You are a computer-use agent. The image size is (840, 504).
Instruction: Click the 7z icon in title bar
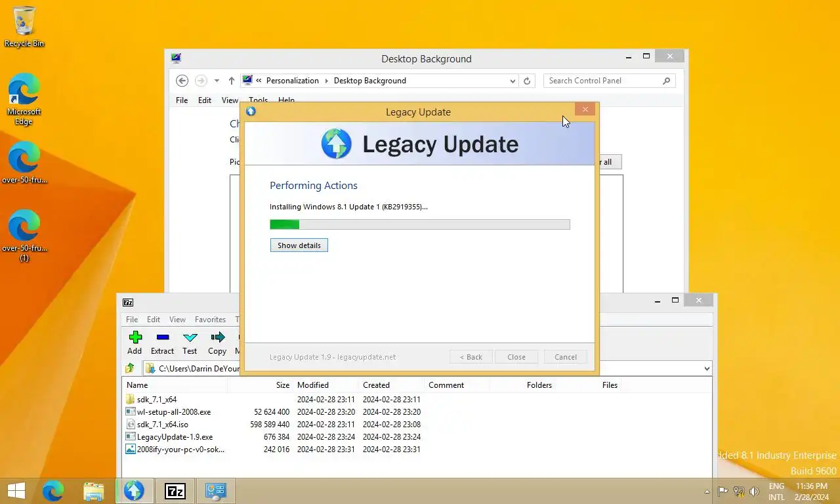[x=129, y=303]
